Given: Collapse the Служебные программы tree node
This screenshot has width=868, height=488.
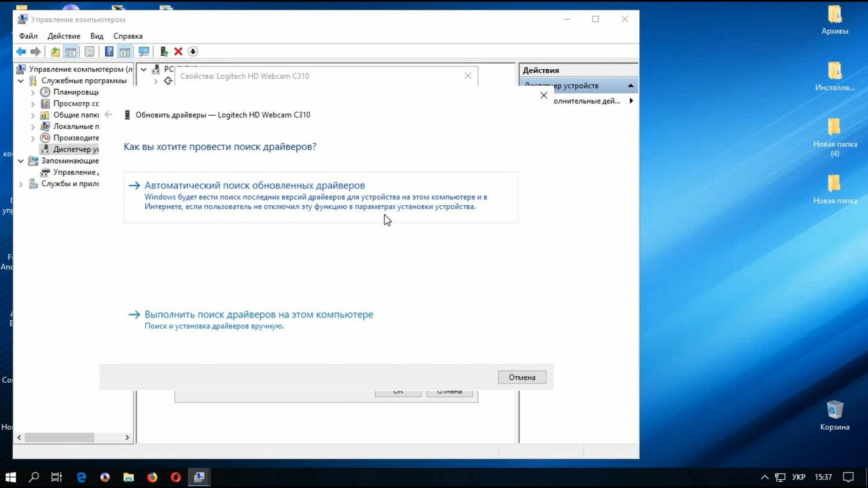Looking at the screenshot, I should (21, 81).
